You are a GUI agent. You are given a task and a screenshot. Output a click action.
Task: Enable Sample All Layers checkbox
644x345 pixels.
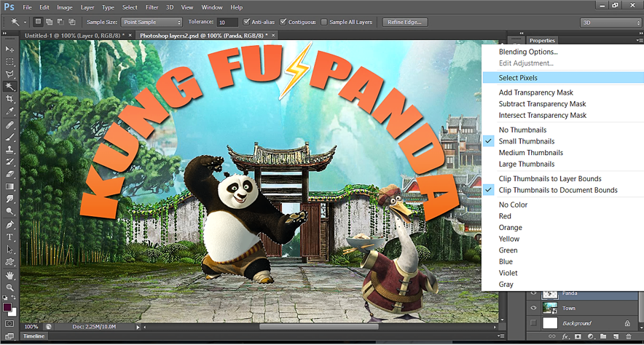324,22
